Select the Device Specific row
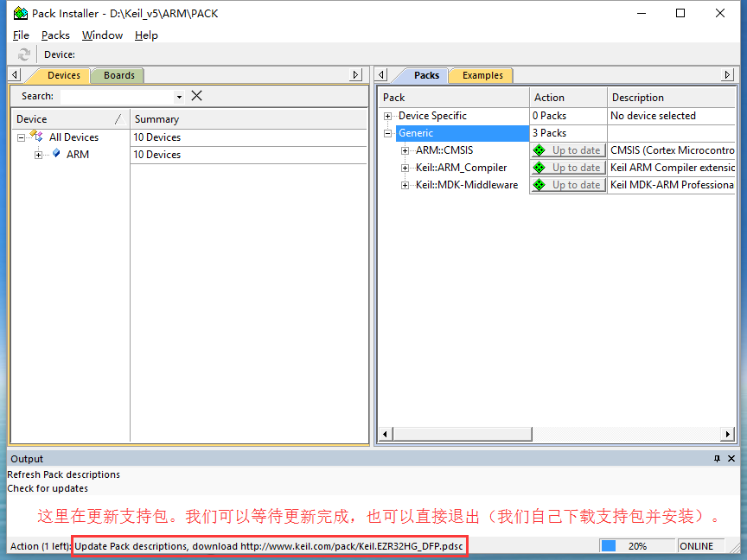Image resolution: width=747 pixels, height=560 pixels. click(432, 116)
